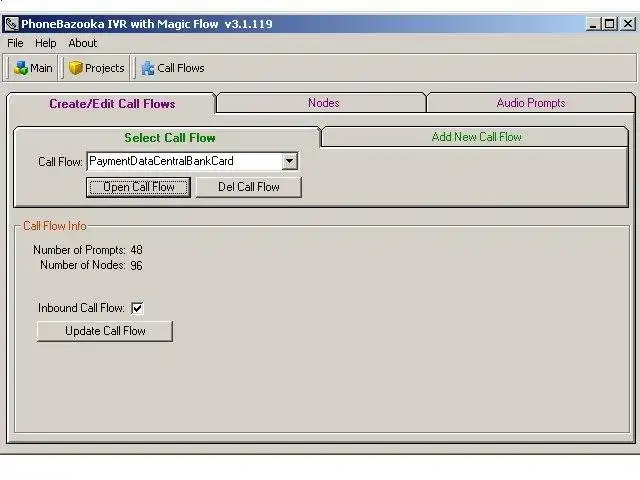Image resolution: width=640 pixels, height=480 pixels.
Task: Switch to the Add New Call Flow tab
Action: pos(476,137)
